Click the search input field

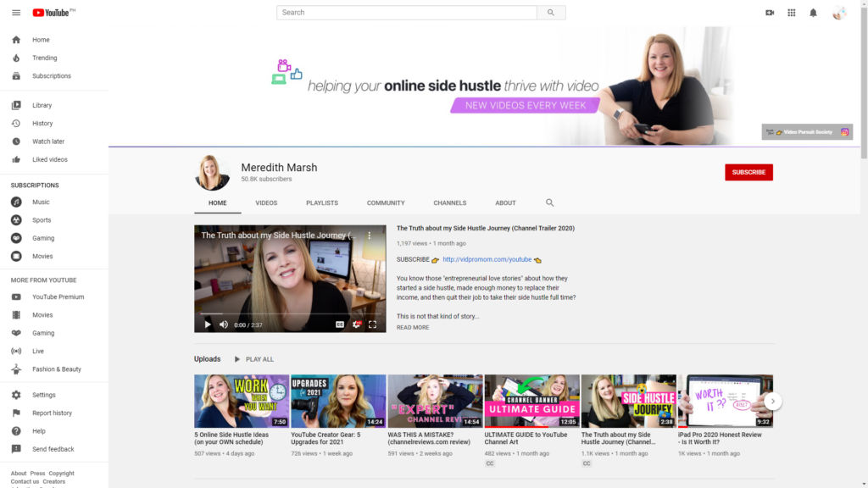coord(407,12)
